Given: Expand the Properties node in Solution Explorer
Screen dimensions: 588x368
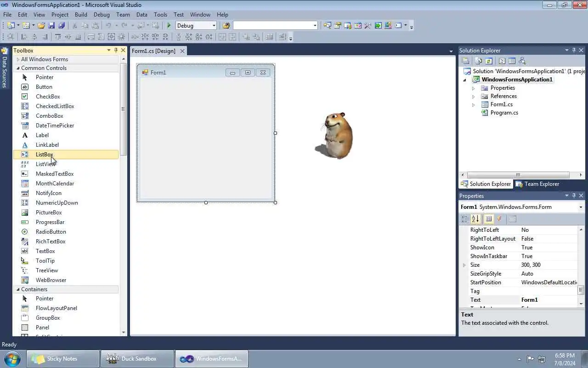Looking at the screenshot, I should pos(473,88).
